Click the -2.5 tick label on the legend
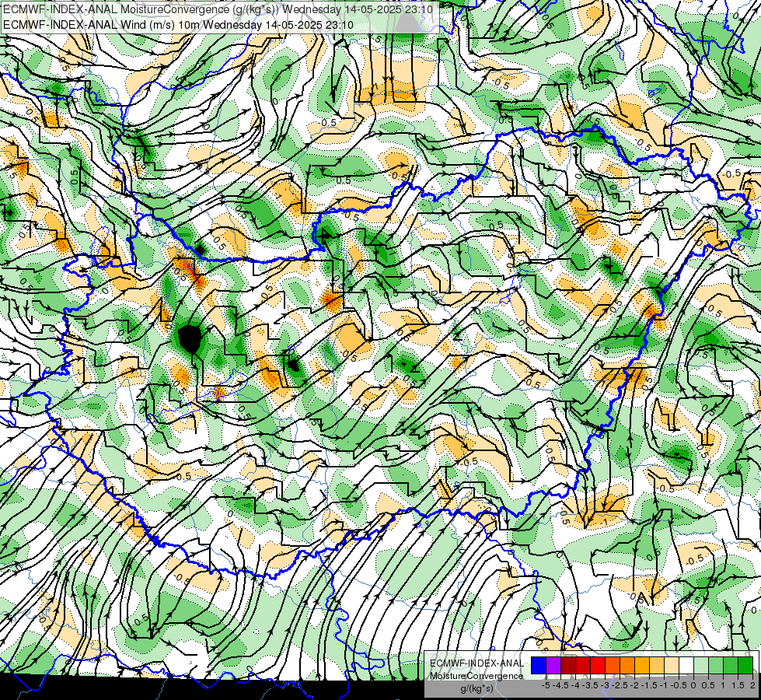The image size is (761, 700). [620, 685]
